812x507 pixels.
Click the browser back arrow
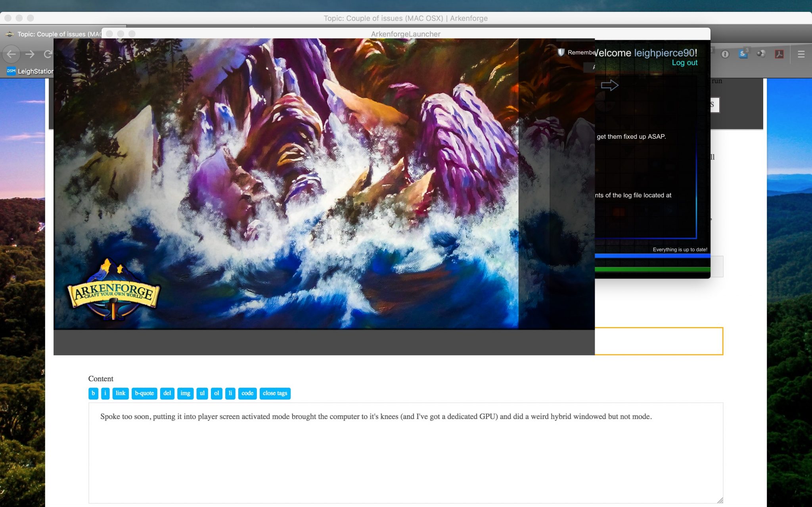[11, 54]
